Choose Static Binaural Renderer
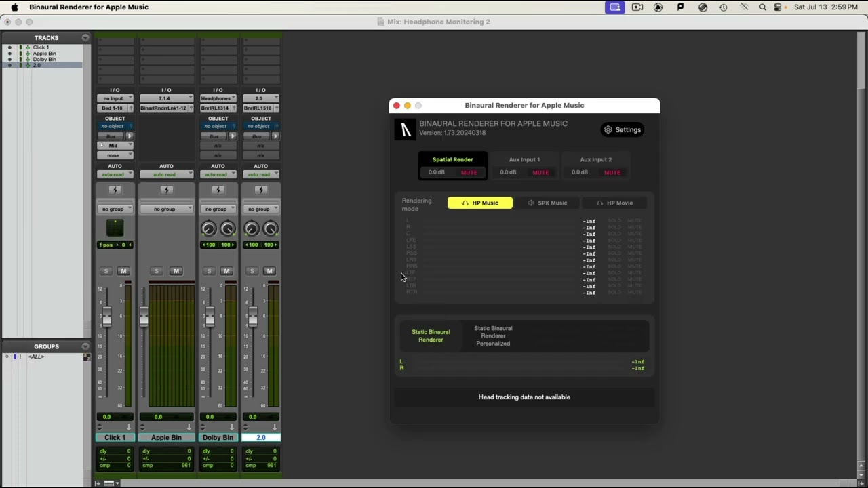Image resolution: width=868 pixels, height=488 pixels. 431,335
